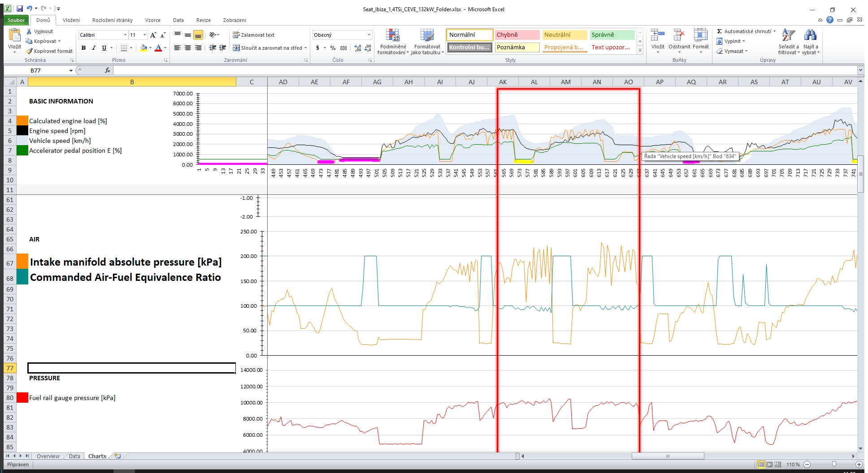The width and height of the screenshot is (868, 473).
Task: Click the Orientation (angled text) icon
Action: click(213, 35)
